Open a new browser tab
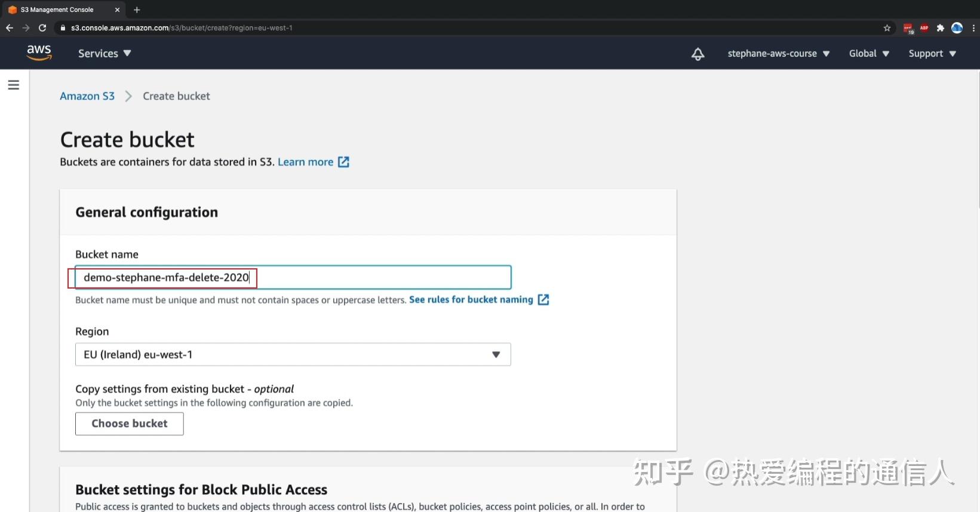 click(137, 10)
